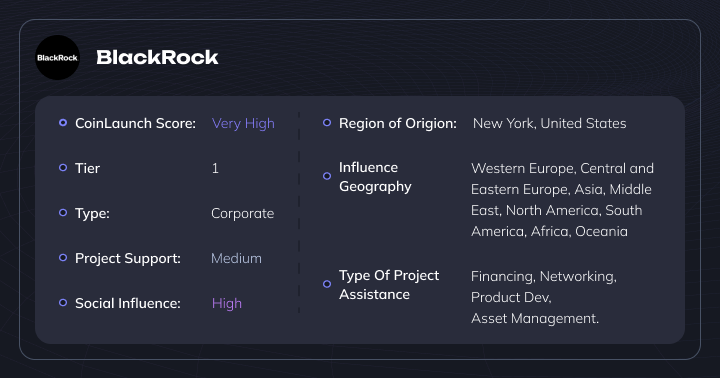Click the High social influence value
Image resolution: width=720 pixels, height=378 pixels.
tap(226, 304)
